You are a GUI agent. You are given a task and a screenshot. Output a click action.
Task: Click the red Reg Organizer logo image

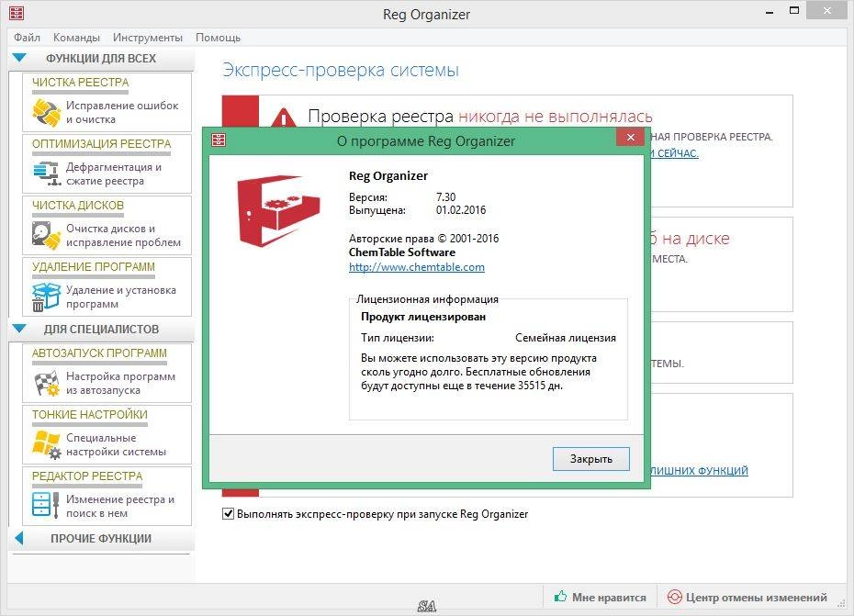coord(278,210)
